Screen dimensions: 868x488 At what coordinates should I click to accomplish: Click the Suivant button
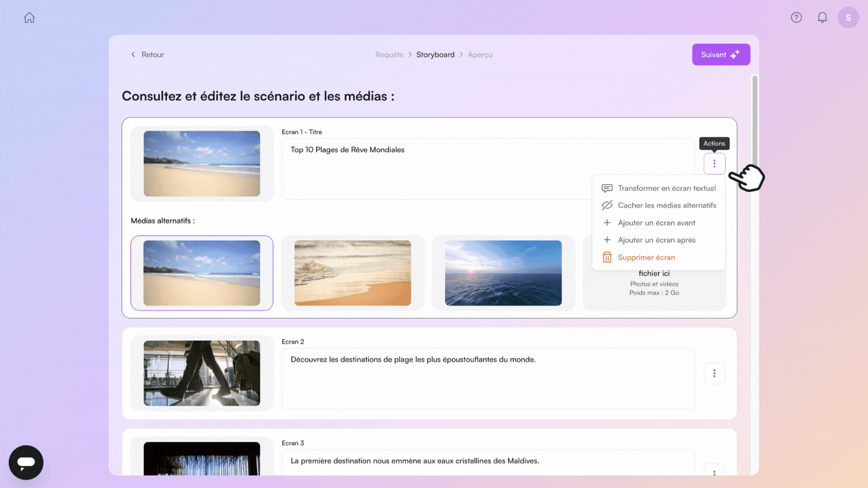(x=721, y=55)
